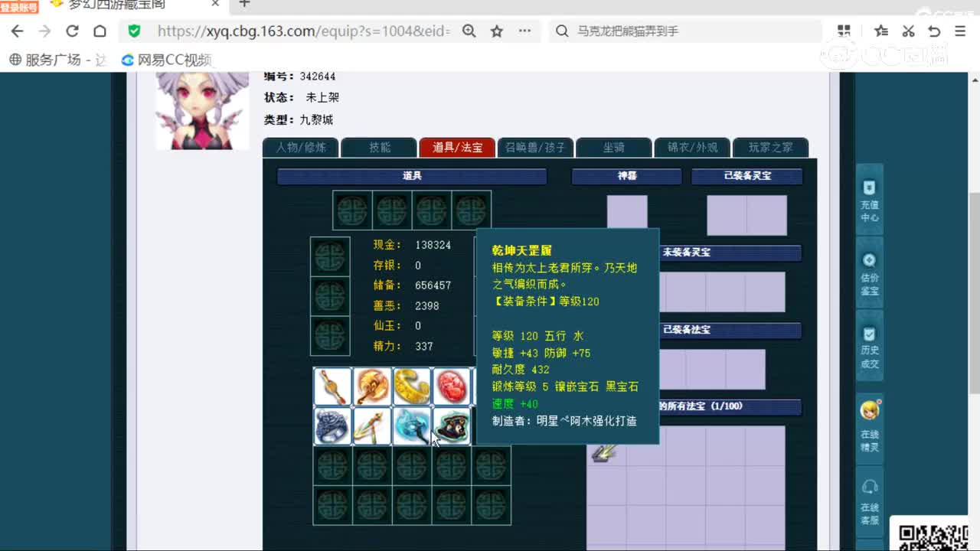Select the golden axe weapon icon
This screenshot has width=980, height=551.
(372, 386)
